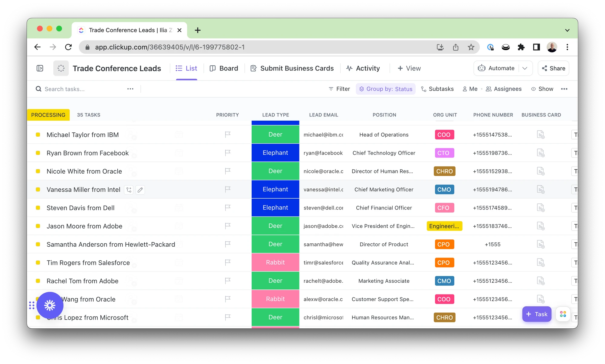Add a new View
The image size is (605, 364).
coord(409,68)
